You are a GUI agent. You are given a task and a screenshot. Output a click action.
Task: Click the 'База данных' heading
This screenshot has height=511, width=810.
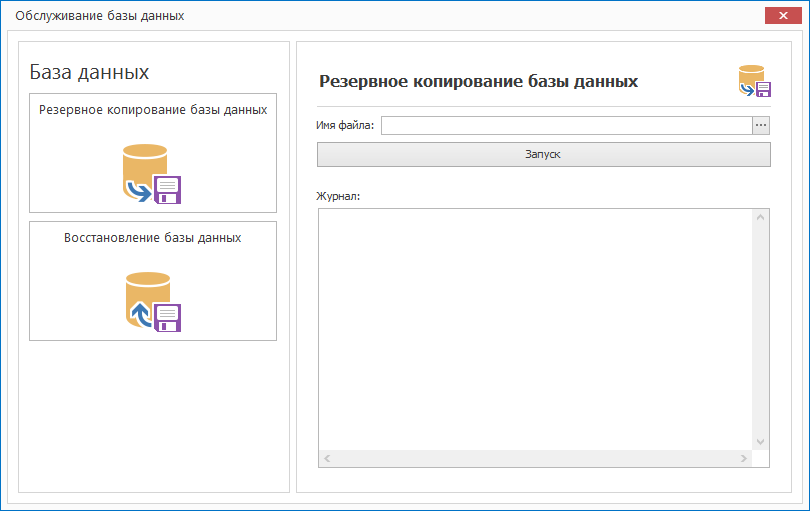89,72
